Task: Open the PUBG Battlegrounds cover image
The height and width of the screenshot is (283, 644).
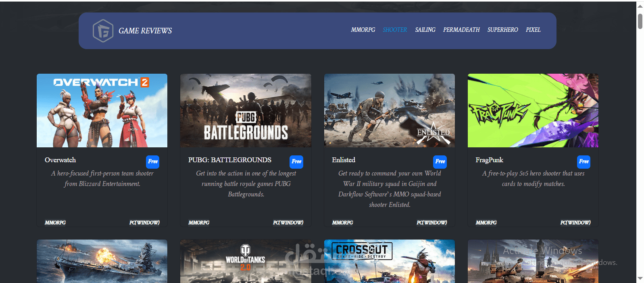Action: tap(246, 110)
